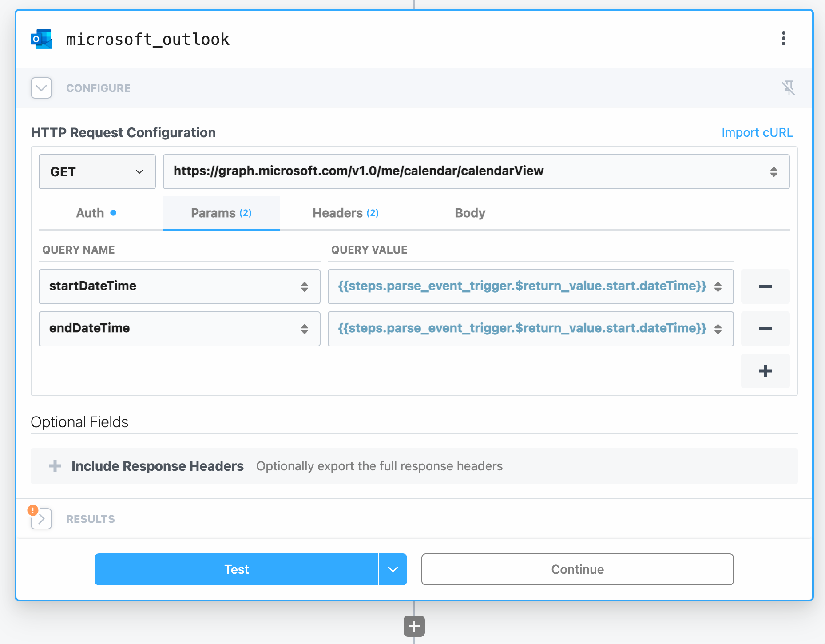Open selector arrows for startDateTime value

[718, 287]
